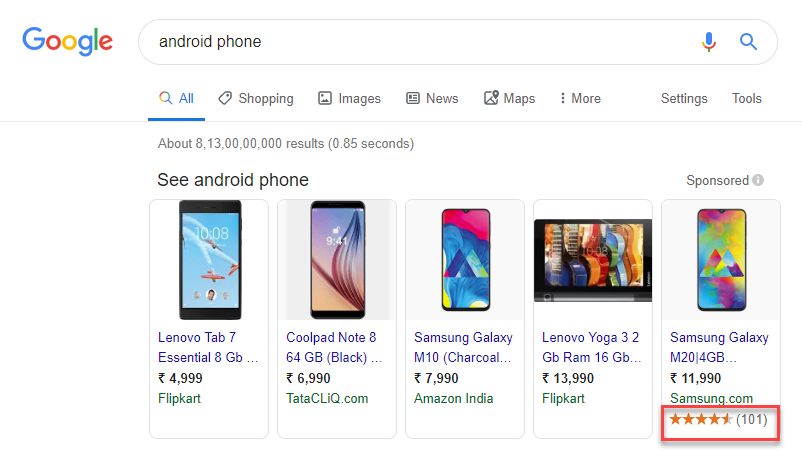This screenshot has width=802, height=460.
Task: Open the Samsung Galaxy M20 title link
Action: [x=719, y=347]
